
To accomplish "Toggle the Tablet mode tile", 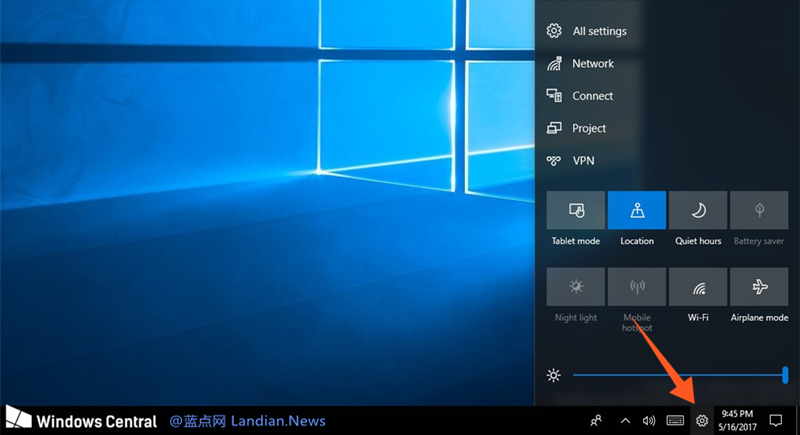I will coord(576,210).
